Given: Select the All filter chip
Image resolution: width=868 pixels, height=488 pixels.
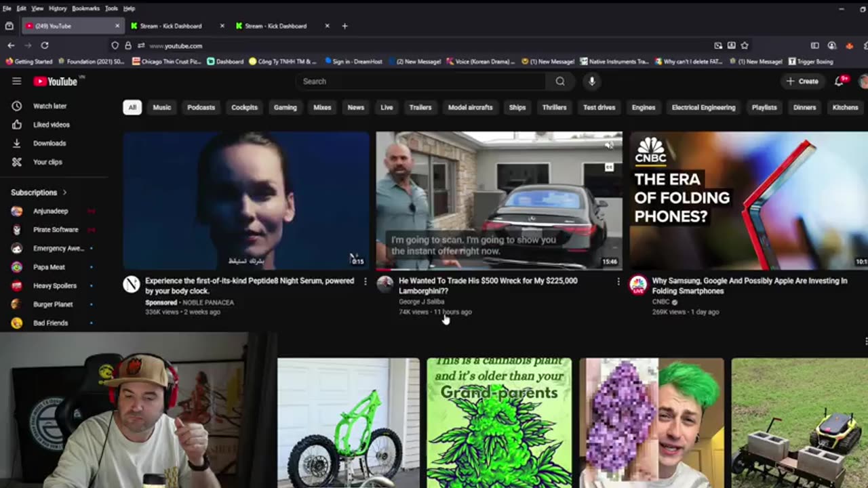Looking at the screenshot, I should pyautogui.click(x=132, y=107).
